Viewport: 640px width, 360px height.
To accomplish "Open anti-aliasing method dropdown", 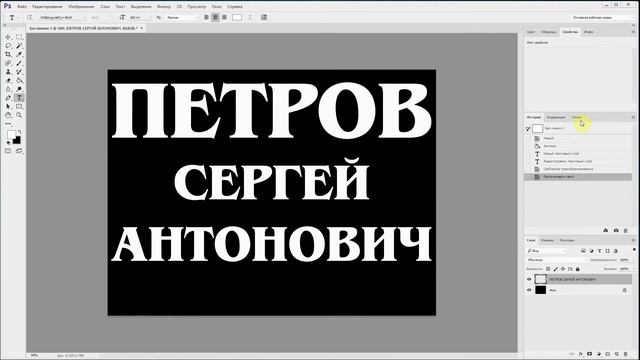I will click(182, 18).
